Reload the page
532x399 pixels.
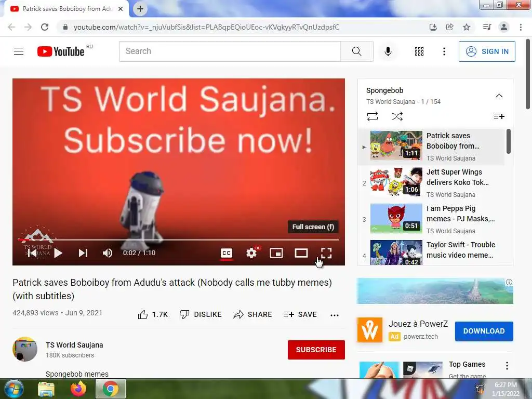click(x=45, y=27)
